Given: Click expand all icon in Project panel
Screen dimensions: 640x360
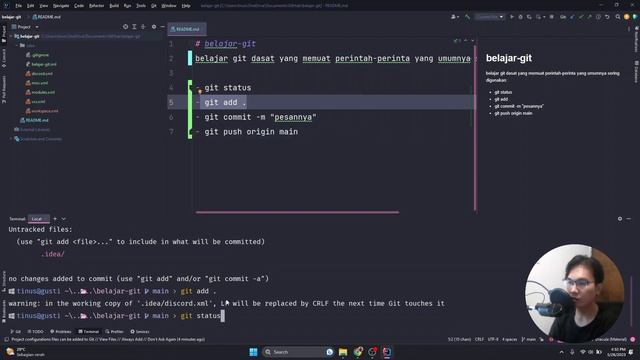Looking at the screenshot, I should click(134, 27).
